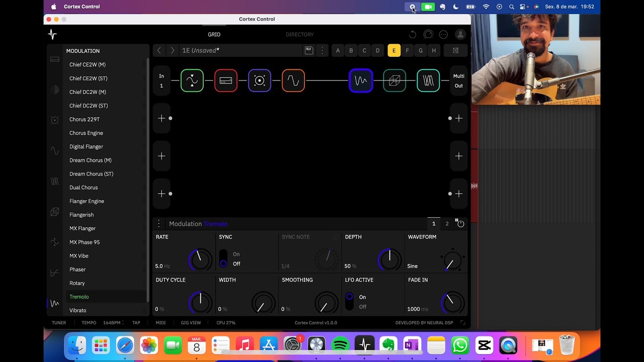The width and height of the screenshot is (644, 362).
Task: Toggle the LFO ACTIVE switch
Action: pos(350,302)
